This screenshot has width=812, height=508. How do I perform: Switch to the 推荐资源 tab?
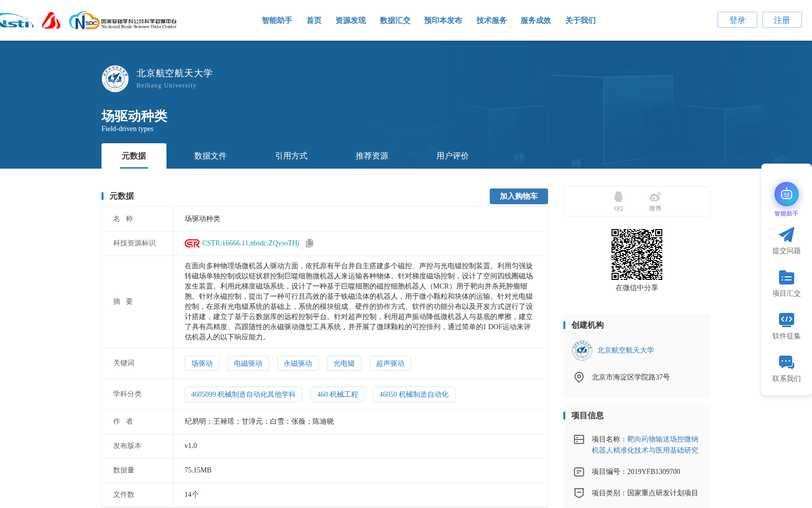click(372, 156)
